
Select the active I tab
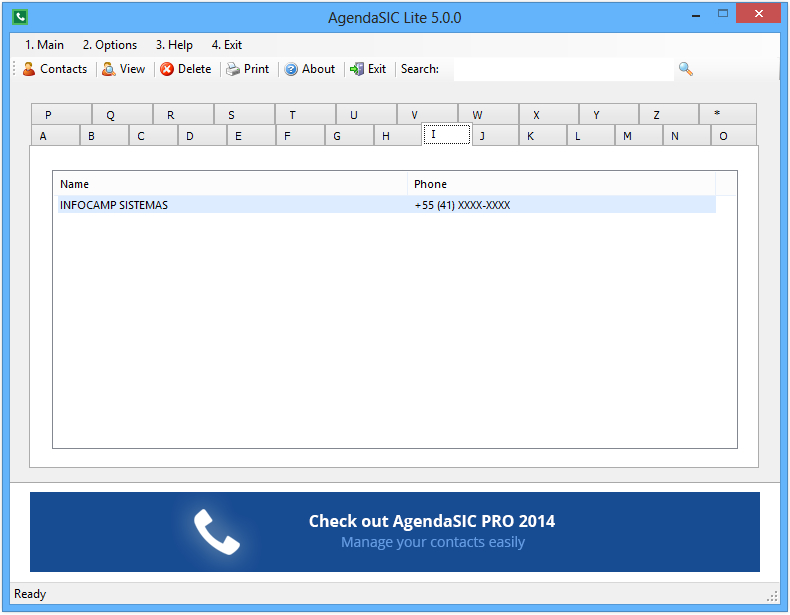(446, 134)
